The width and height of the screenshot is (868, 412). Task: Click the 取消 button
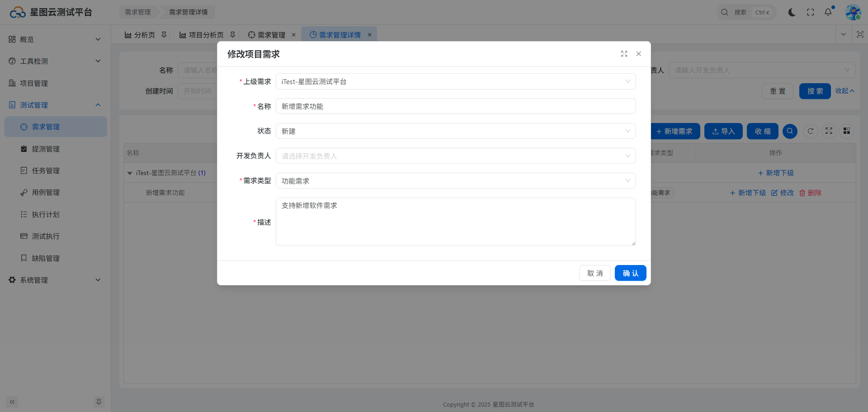[x=594, y=273]
